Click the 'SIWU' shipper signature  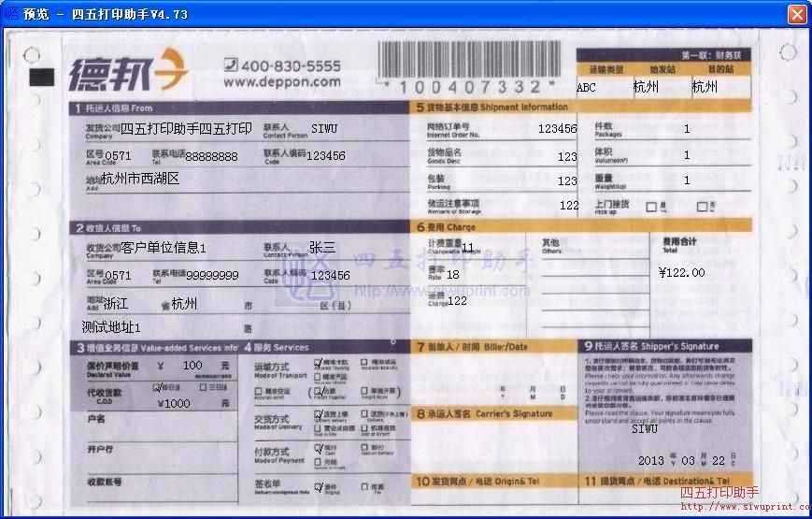645,428
